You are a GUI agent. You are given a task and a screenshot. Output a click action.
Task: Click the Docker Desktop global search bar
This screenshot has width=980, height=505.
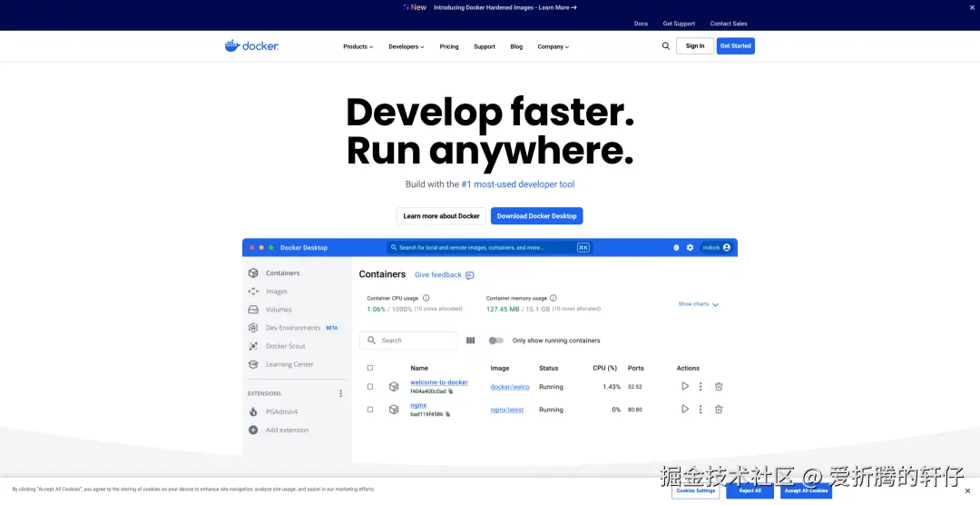click(x=489, y=247)
